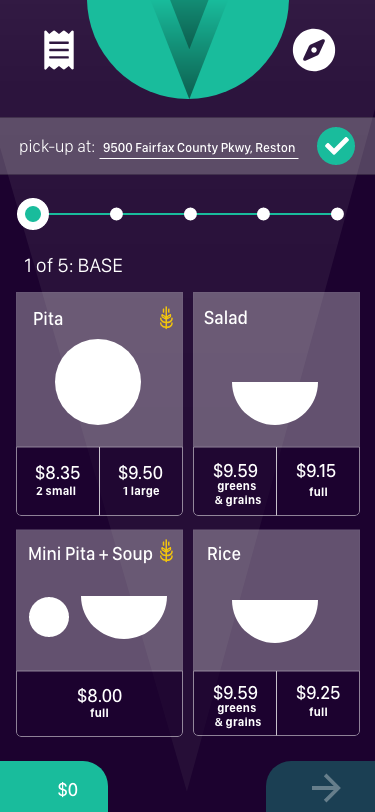The image size is (375, 812).
Task: Choose Pita $8.35 2 small option
Action: point(58,481)
